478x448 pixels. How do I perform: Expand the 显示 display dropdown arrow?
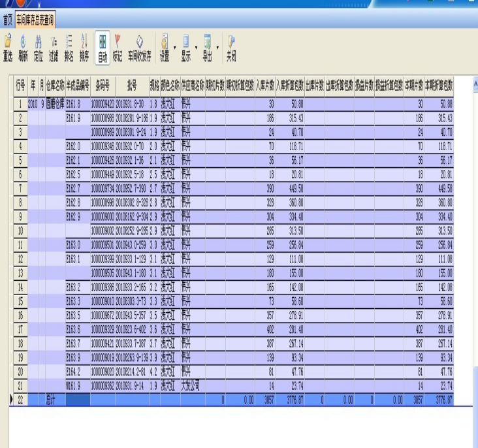click(197, 47)
